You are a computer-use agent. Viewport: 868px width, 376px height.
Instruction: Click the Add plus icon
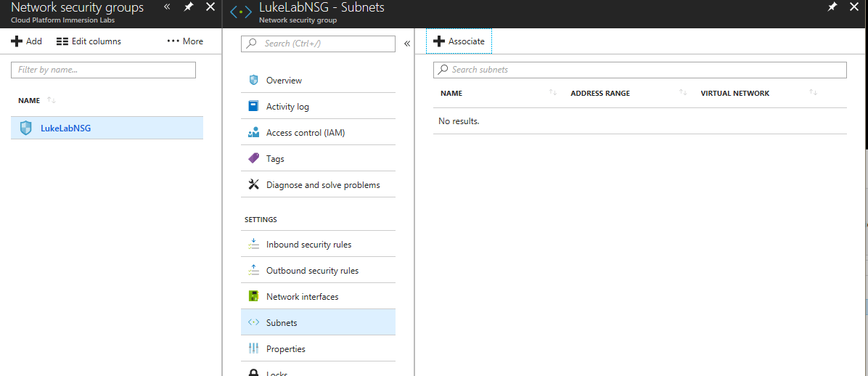[17, 41]
